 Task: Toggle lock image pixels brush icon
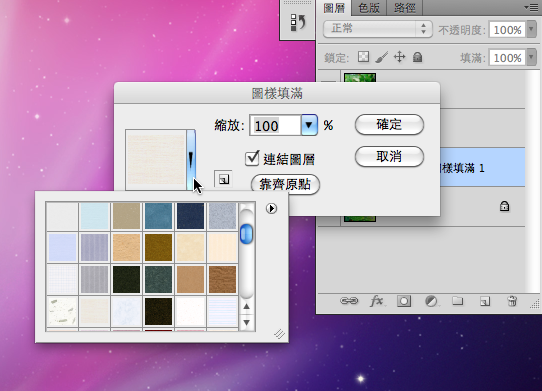382,57
